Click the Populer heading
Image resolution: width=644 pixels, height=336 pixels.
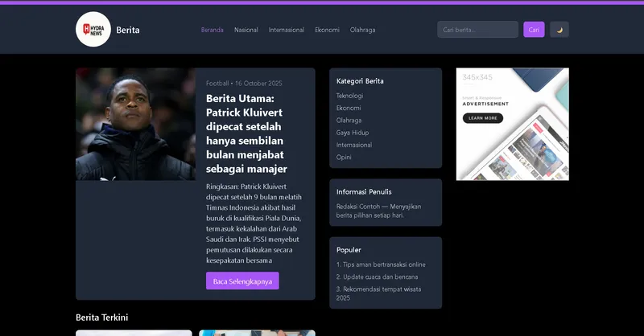[349, 250]
